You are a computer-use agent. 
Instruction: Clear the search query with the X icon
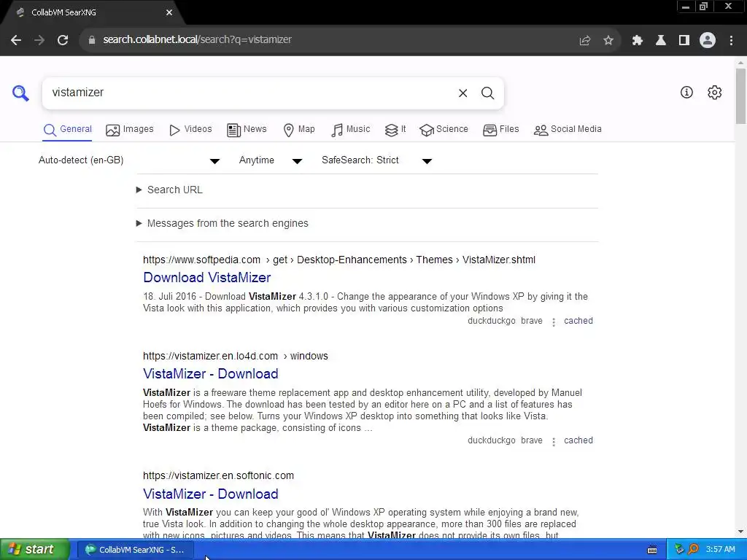[x=462, y=93]
